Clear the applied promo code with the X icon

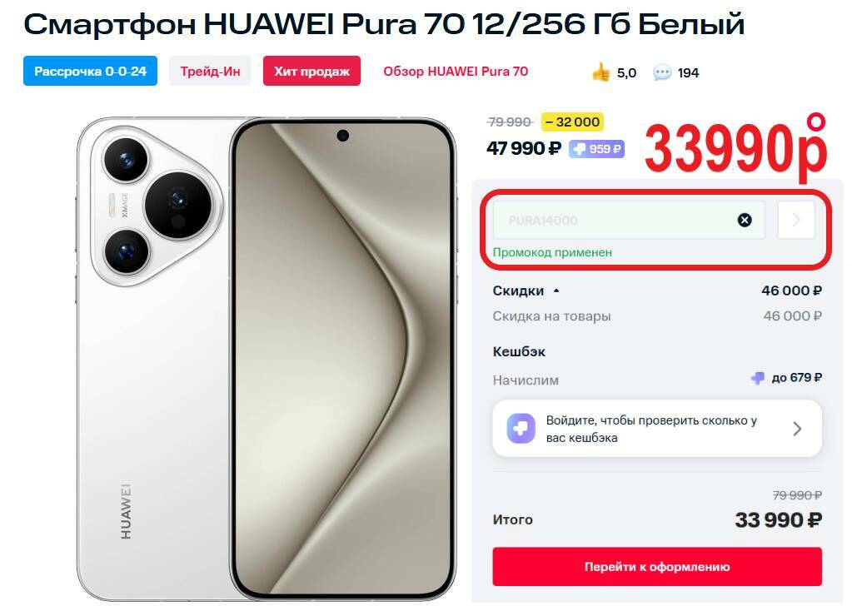[x=745, y=220]
